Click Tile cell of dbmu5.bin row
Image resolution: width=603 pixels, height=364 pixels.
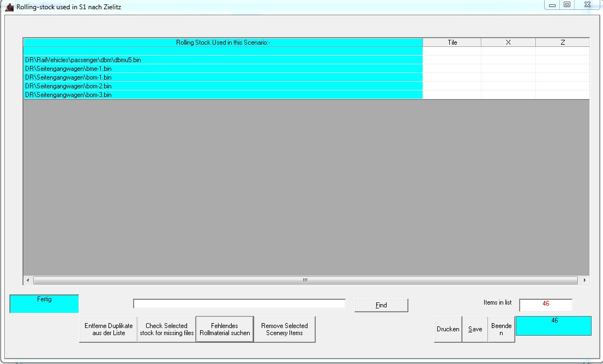(453, 60)
